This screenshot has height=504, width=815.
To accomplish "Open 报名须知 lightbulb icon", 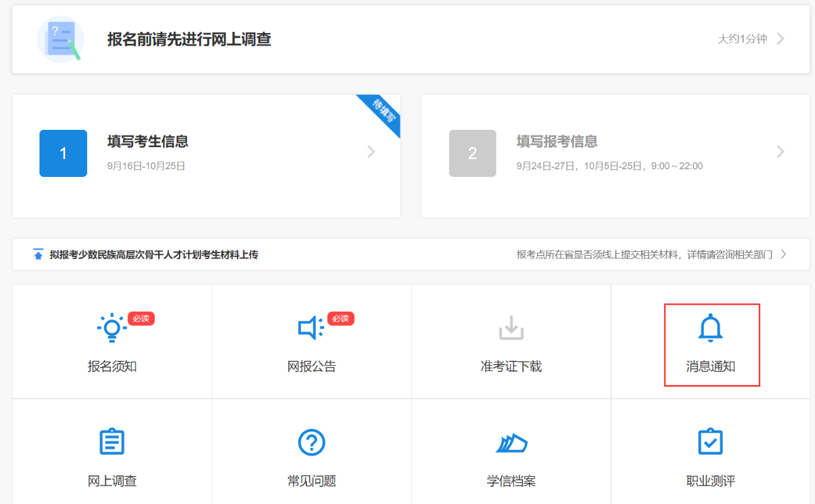I will (x=112, y=328).
